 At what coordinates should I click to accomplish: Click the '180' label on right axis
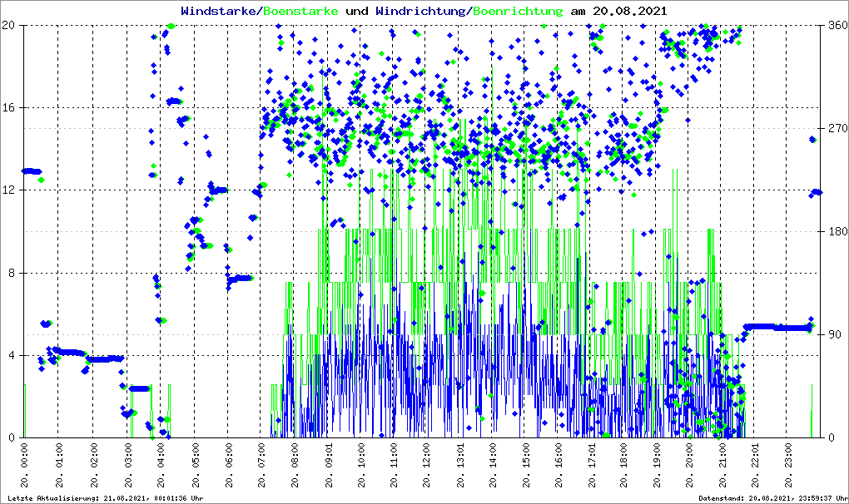[x=835, y=232]
